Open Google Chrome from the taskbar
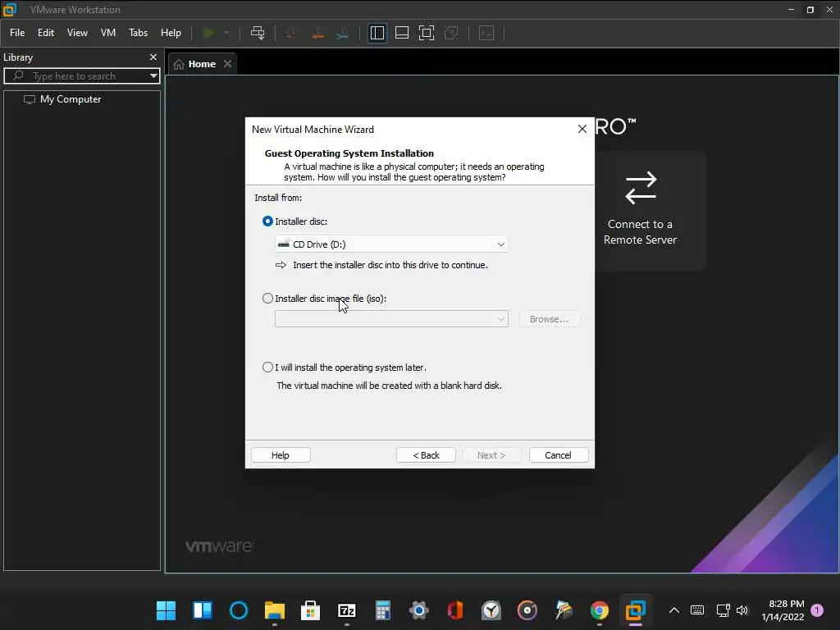Viewport: 840px width, 630px height. click(x=600, y=610)
